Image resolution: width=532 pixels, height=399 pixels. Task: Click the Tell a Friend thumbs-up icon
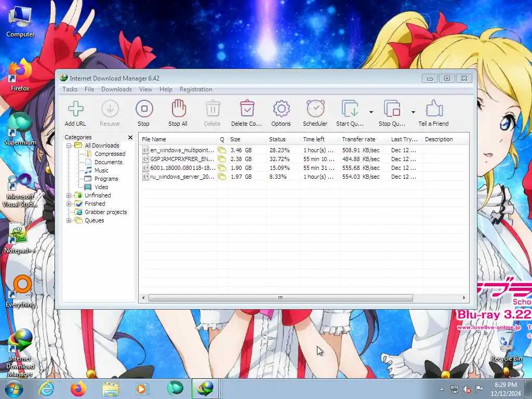pos(434,113)
